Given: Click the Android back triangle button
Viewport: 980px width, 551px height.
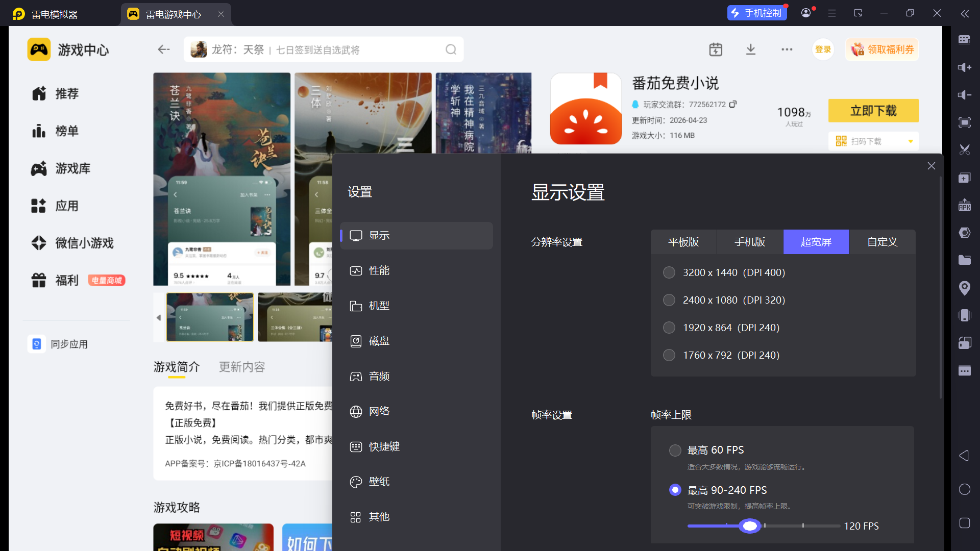Looking at the screenshot, I should point(964,456).
